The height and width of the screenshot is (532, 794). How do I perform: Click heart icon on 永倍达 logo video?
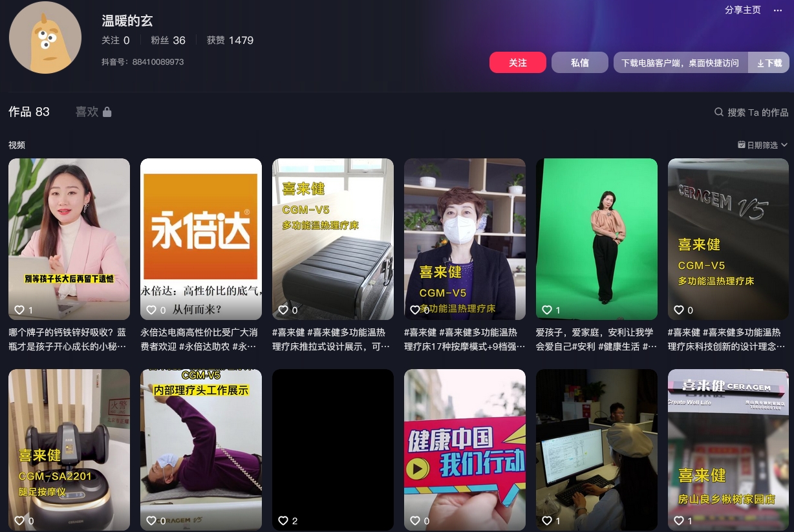151,310
